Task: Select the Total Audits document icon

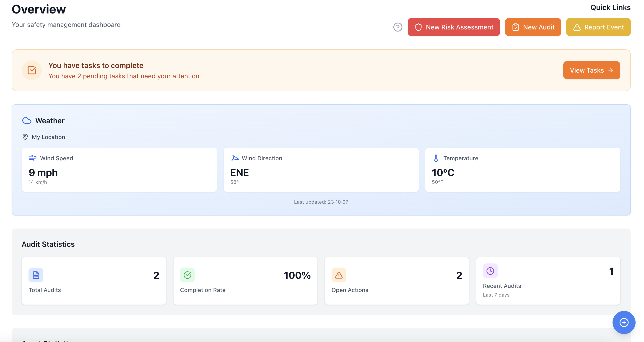Action: pyautogui.click(x=36, y=275)
